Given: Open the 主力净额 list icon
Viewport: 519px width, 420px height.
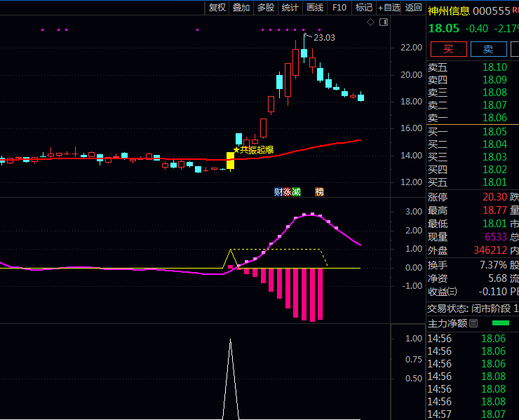Looking at the screenshot, I should point(473,323).
